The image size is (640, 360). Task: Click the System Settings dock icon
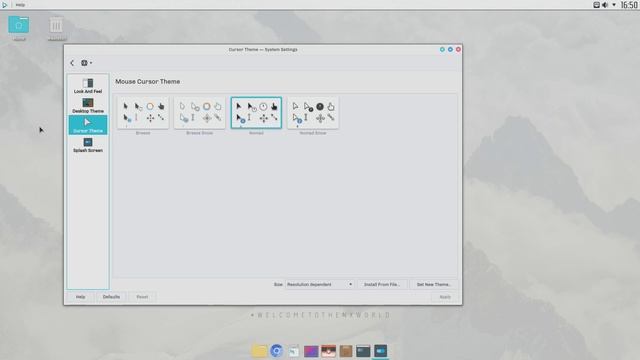click(x=380, y=351)
